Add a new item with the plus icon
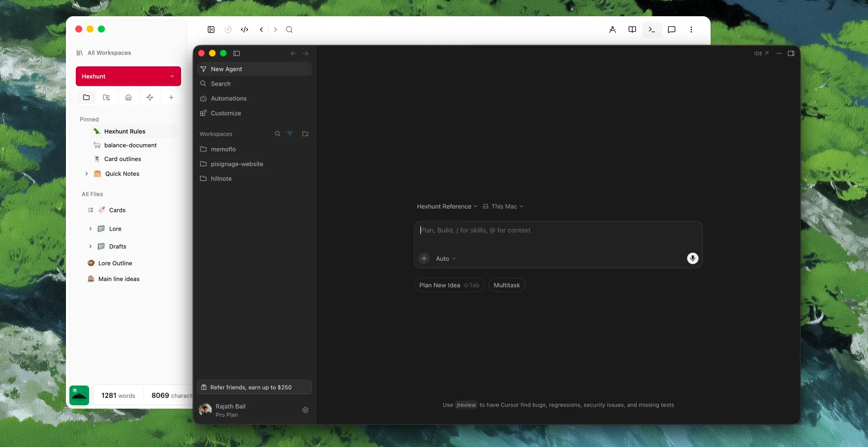The image size is (868, 447). pyautogui.click(x=171, y=97)
